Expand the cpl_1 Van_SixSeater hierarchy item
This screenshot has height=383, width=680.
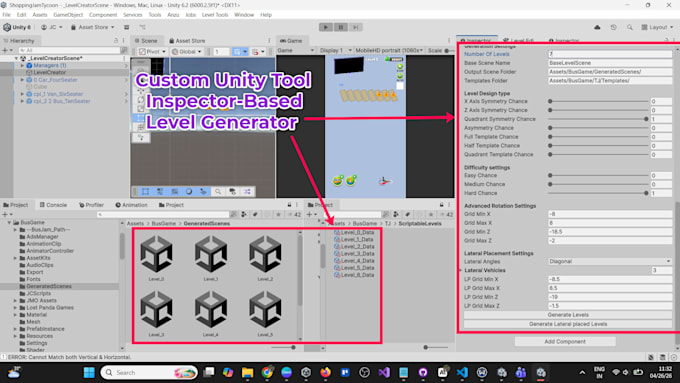pyautogui.click(x=23, y=94)
